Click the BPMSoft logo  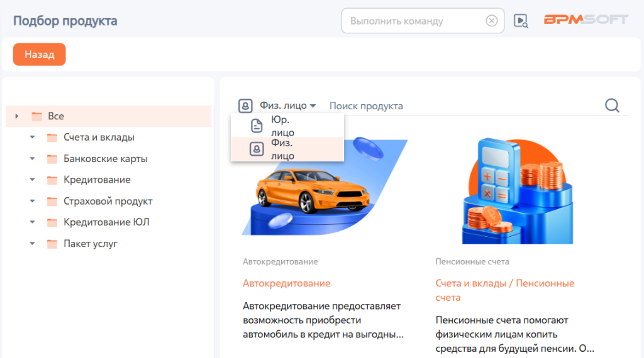586,19
